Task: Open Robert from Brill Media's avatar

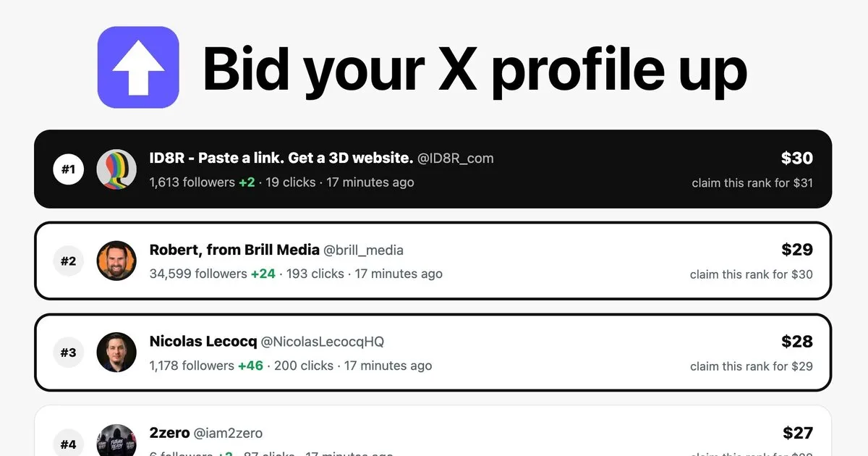Action: coord(116,261)
